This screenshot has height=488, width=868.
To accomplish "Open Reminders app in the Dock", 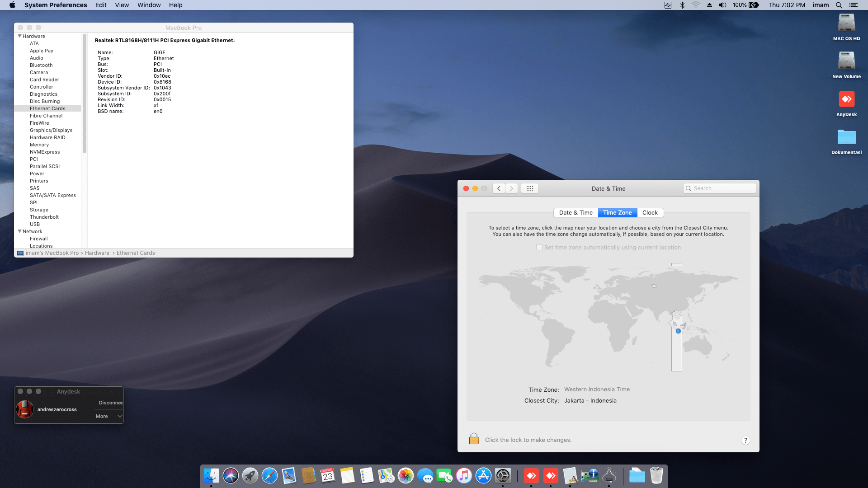I will (367, 475).
